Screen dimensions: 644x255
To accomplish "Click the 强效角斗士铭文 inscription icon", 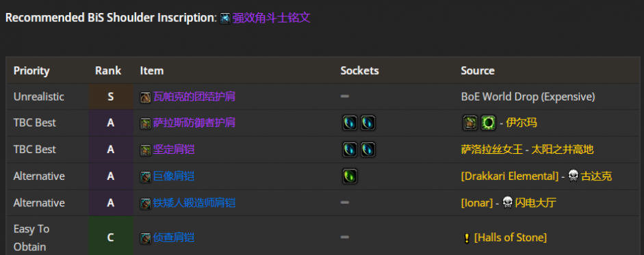I will (225, 18).
